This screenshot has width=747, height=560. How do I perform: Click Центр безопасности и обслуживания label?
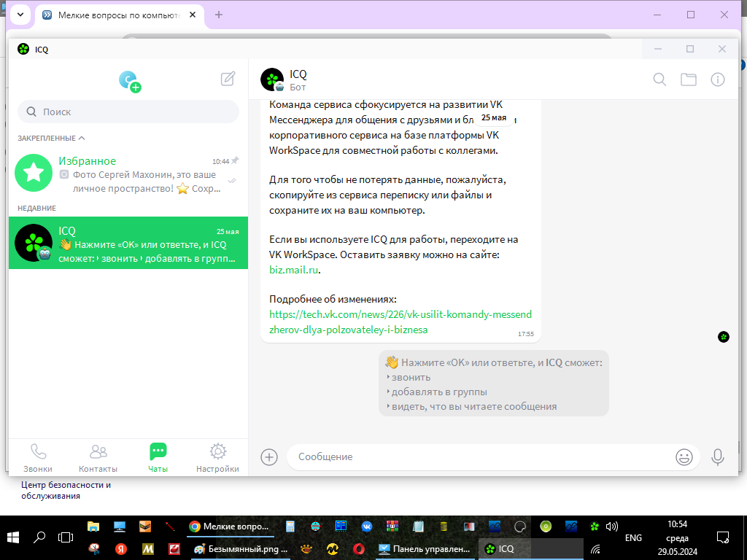click(x=66, y=491)
